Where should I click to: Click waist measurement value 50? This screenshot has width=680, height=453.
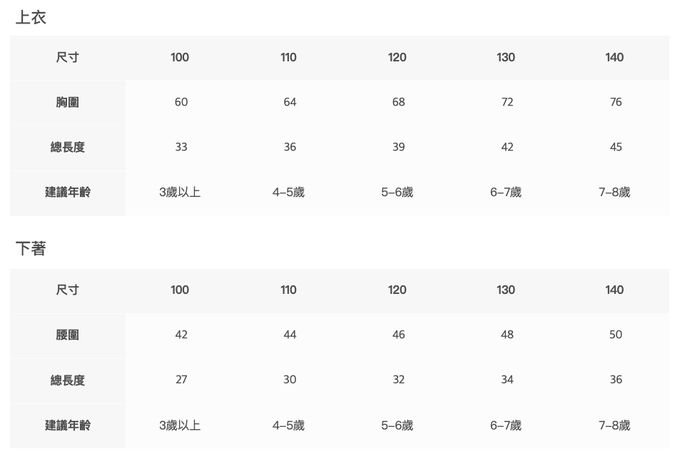pos(615,335)
